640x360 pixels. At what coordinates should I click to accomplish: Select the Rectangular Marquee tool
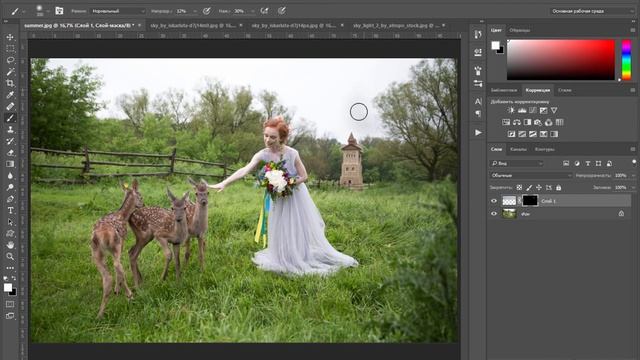[x=10, y=49]
